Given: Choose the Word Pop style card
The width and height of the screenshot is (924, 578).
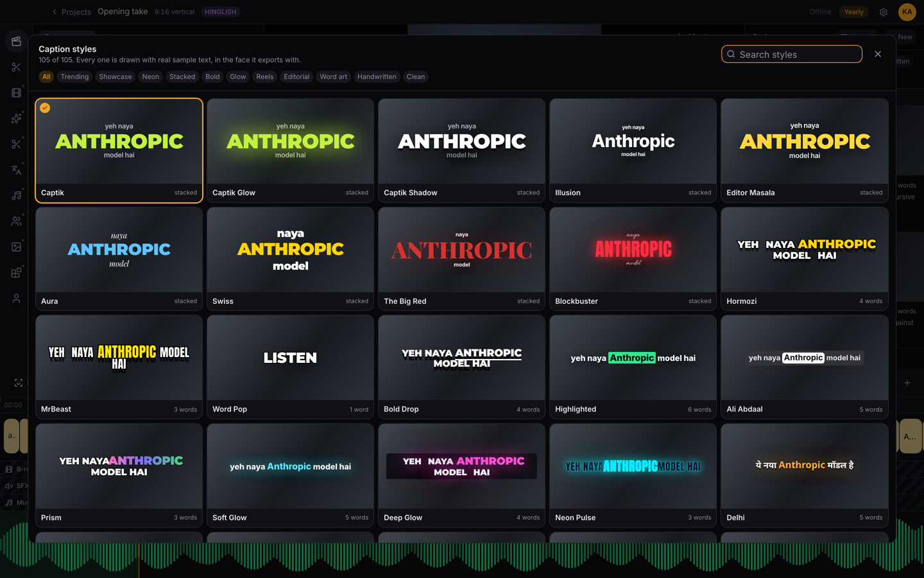Looking at the screenshot, I should [x=290, y=367].
